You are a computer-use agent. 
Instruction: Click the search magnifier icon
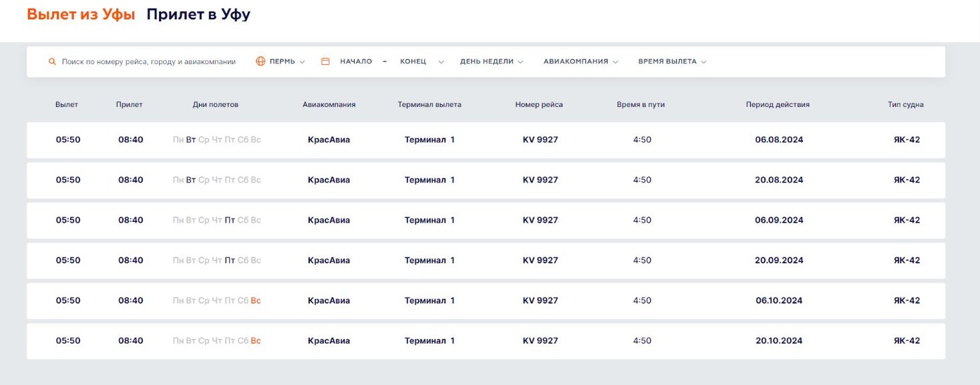click(52, 61)
